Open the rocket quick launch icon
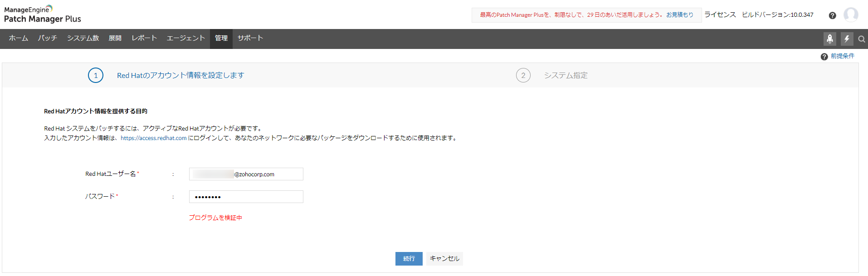868x276 pixels. (x=830, y=39)
